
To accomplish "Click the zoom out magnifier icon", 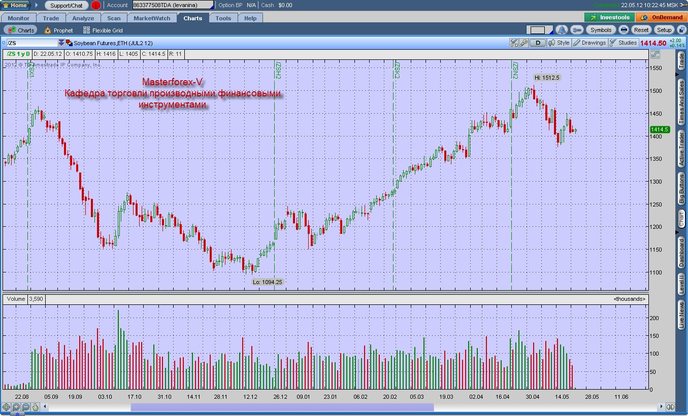I will pos(25,407).
